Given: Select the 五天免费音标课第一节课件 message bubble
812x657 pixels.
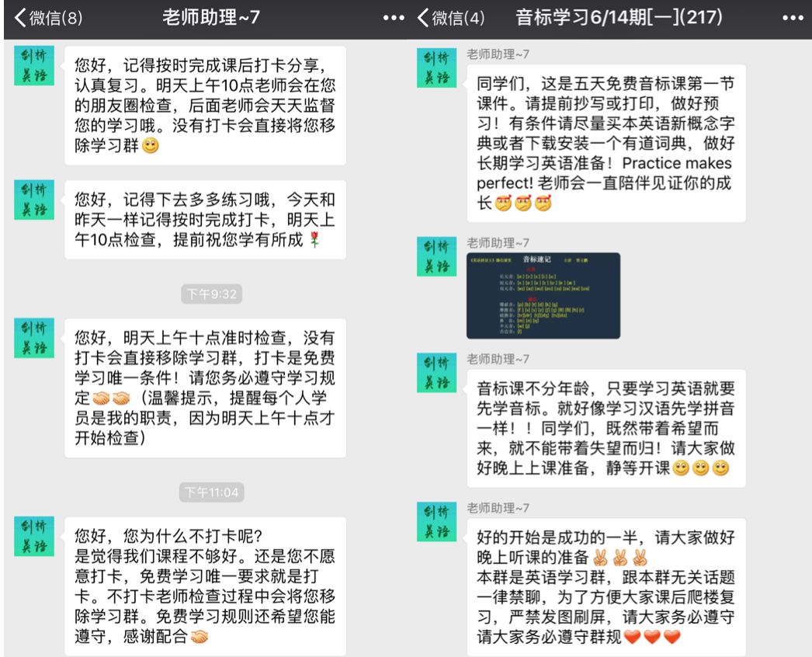Looking at the screenshot, I should click(606, 144).
